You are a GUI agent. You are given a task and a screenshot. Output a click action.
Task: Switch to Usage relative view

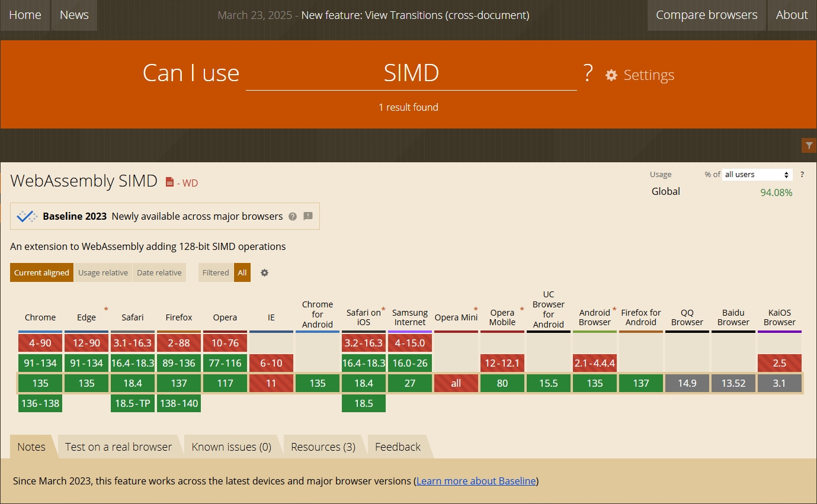(x=103, y=272)
